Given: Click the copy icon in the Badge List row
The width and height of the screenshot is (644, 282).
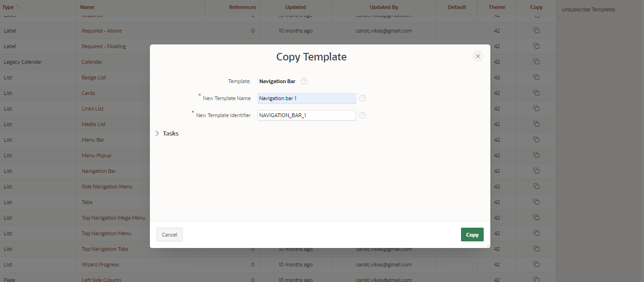Looking at the screenshot, I should point(536,77).
